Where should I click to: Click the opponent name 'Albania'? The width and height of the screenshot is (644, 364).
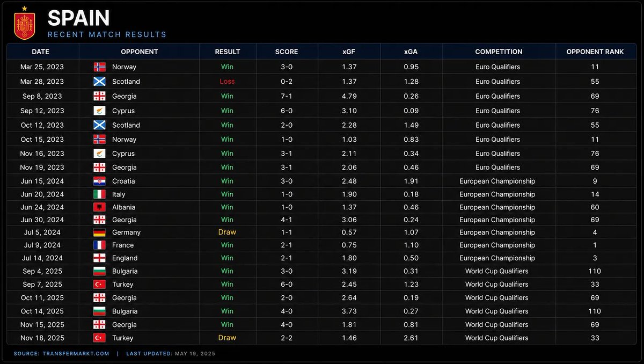point(124,207)
